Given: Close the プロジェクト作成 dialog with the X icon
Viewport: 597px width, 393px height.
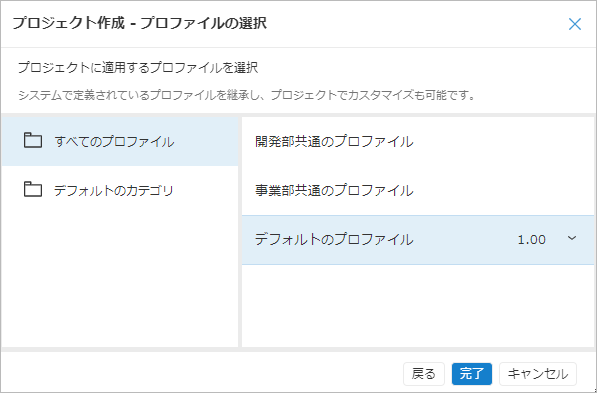Looking at the screenshot, I should tap(575, 24).
